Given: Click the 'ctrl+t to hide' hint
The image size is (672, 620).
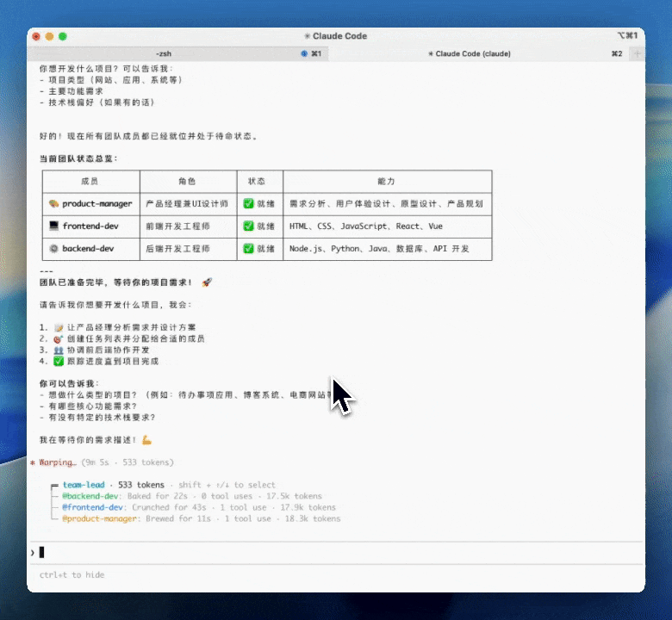Looking at the screenshot, I should click(x=72, y=575).
